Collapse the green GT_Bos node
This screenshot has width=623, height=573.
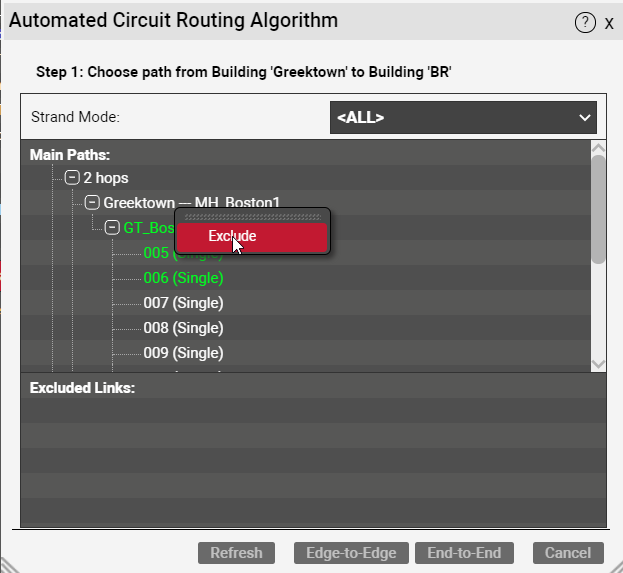coord(112,228)
